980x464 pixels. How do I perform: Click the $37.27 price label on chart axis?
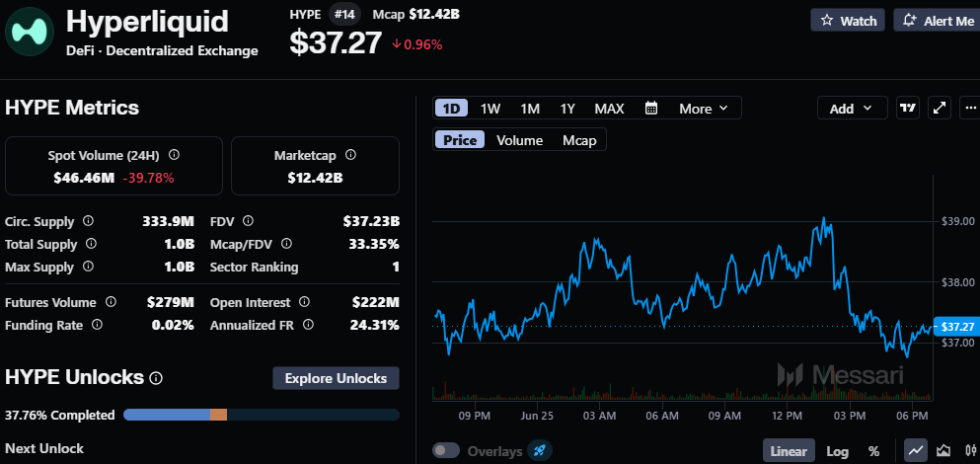(956, 327)
